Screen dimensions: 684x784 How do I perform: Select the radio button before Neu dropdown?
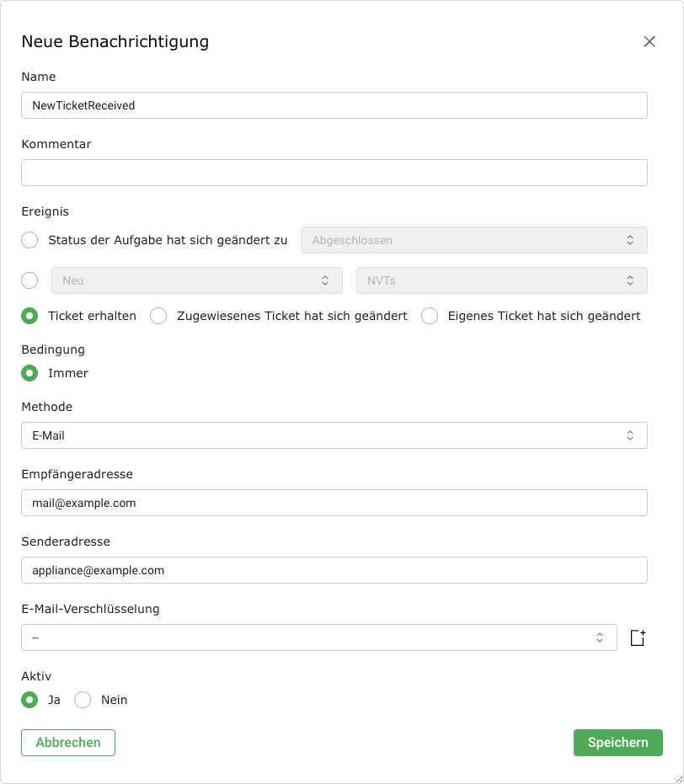pos(29,280)
